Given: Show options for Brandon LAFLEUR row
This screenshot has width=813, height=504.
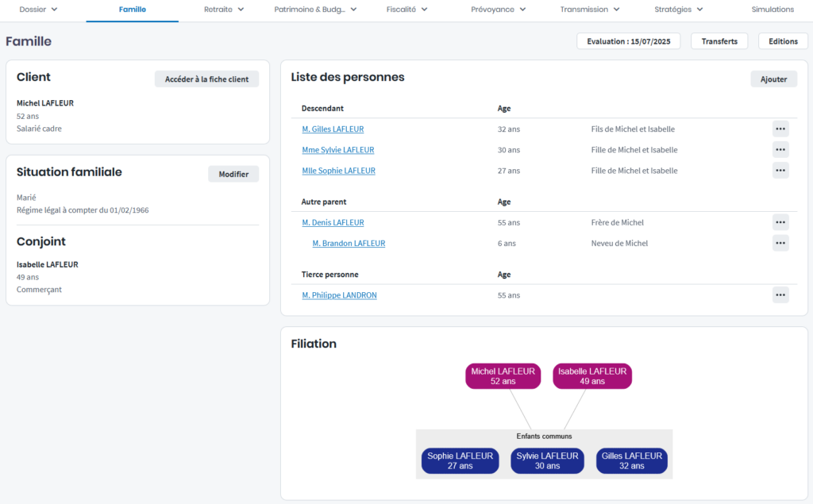Looking at the screenshot, I should [780, 243].
